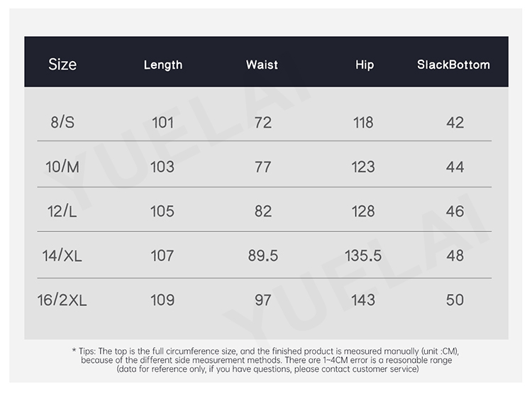
Task: Click the Length column header
Action: 163,65
